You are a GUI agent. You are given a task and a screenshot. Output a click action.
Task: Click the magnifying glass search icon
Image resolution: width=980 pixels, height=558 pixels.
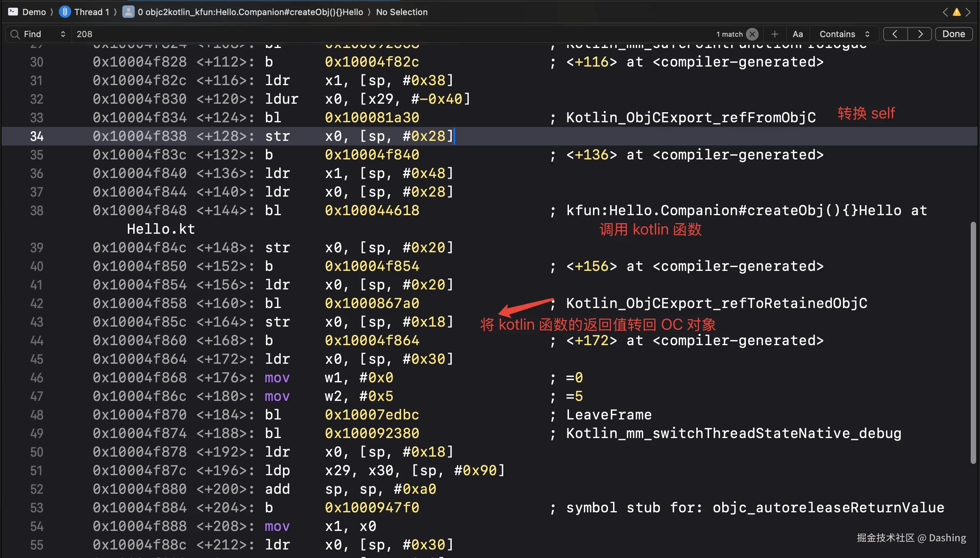[15, 34]
